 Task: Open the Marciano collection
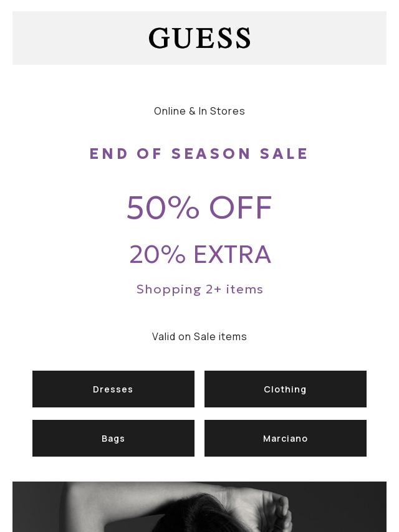pyautogui.click(x=285, y=439)
